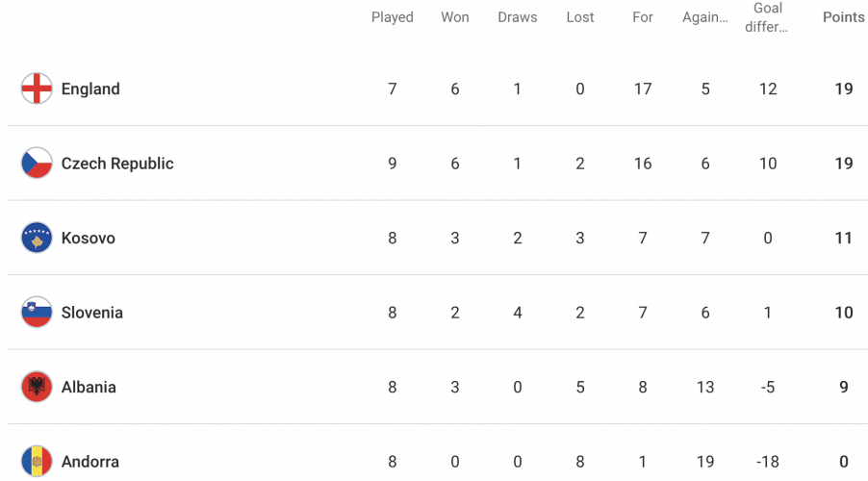Click the Czech Republic flag icon

click(37, 164)
